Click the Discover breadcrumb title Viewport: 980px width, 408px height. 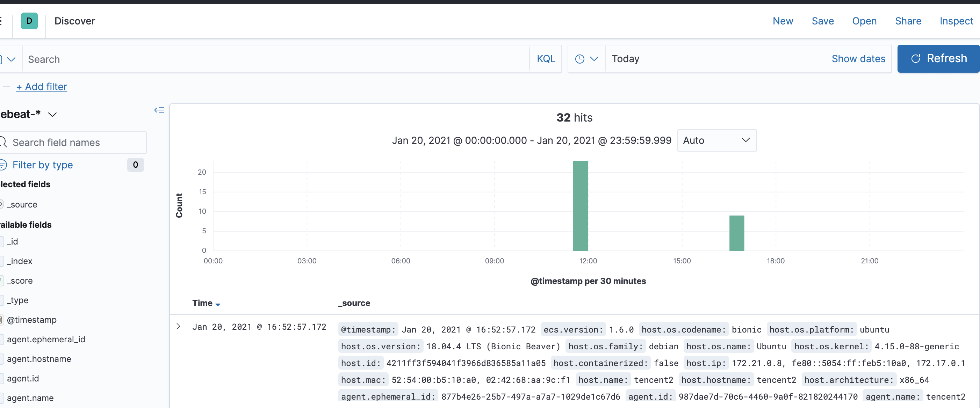click(74, 21)
